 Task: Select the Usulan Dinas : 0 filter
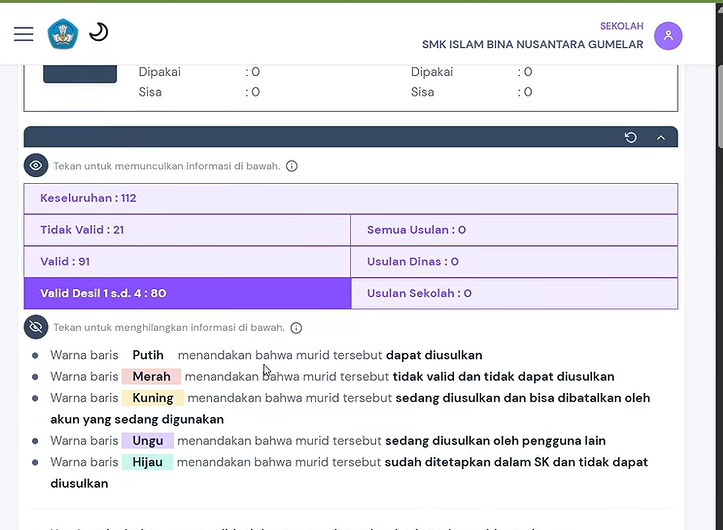pos(514,262)
